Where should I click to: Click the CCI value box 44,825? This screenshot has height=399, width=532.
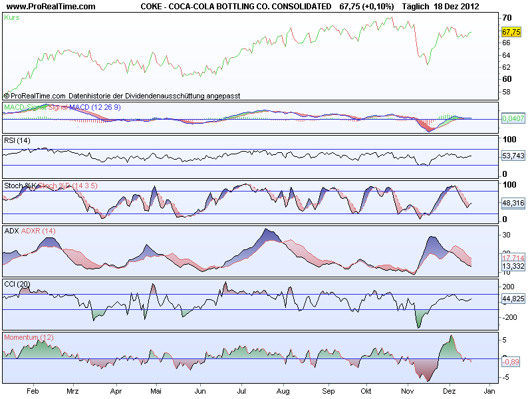point(513,299)
